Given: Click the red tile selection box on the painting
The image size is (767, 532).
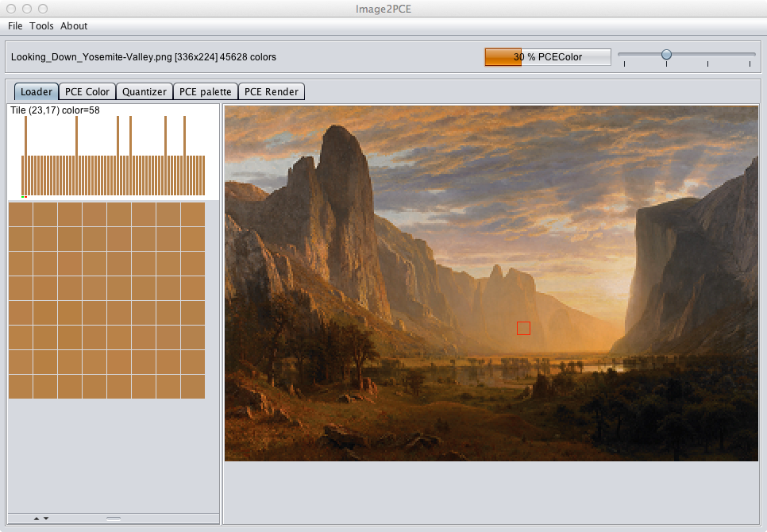Looking at the screenshot, I should point(523,328).
